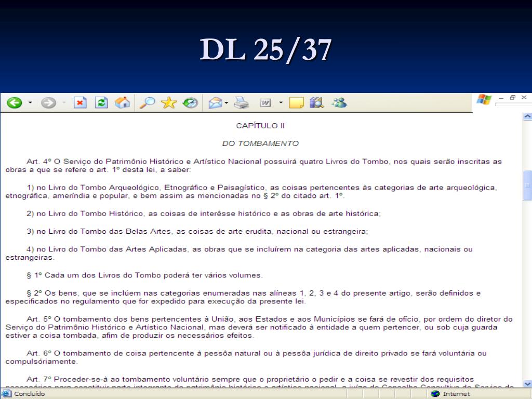Click the scroll up arrow

tap(527, 117)
